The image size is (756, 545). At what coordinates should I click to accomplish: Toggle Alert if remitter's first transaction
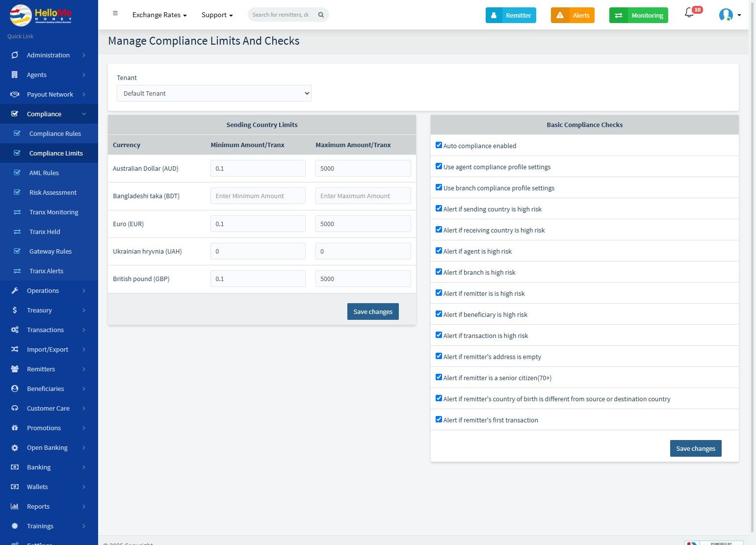(x=439, y=419)
